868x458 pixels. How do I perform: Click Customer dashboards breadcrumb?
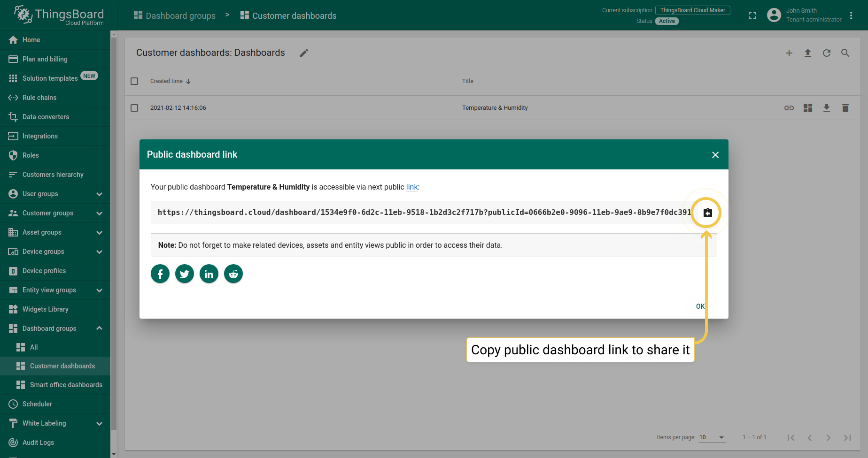[288, 15]
